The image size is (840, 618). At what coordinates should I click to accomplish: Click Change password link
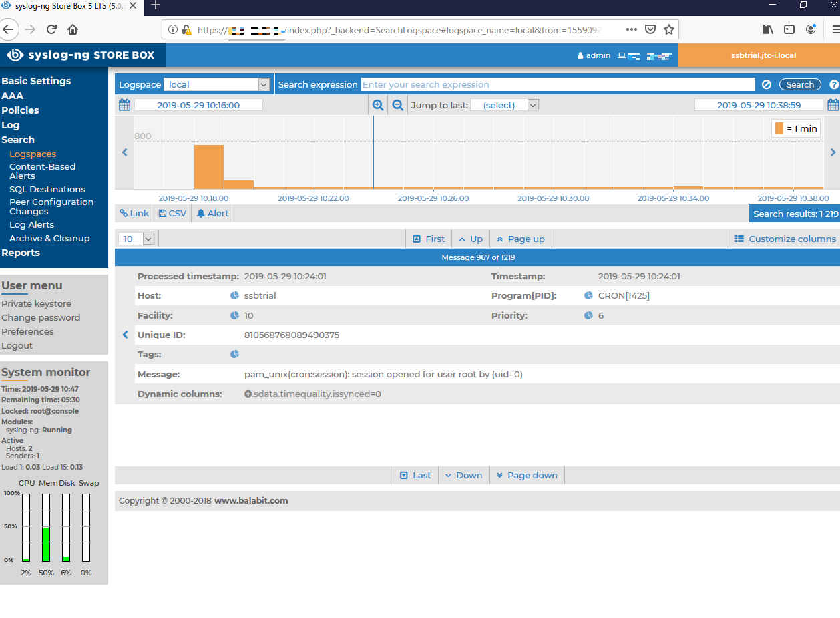(x=41, y=318)
